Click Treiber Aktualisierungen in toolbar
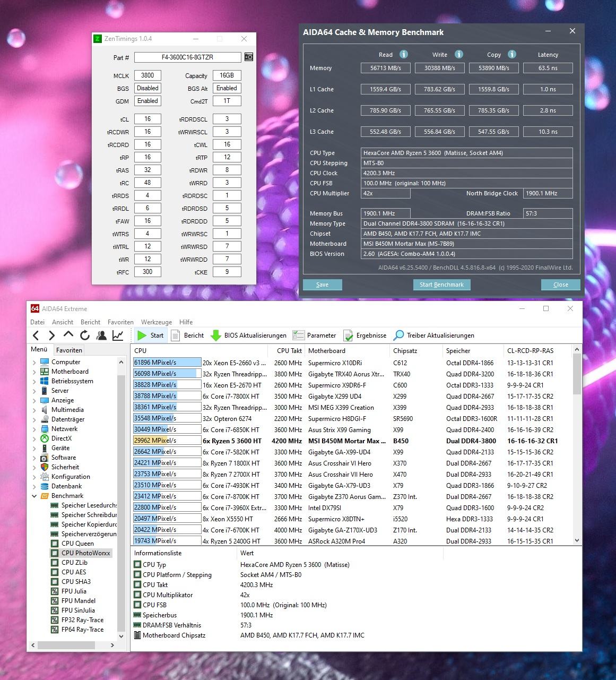 coord(433,335)
